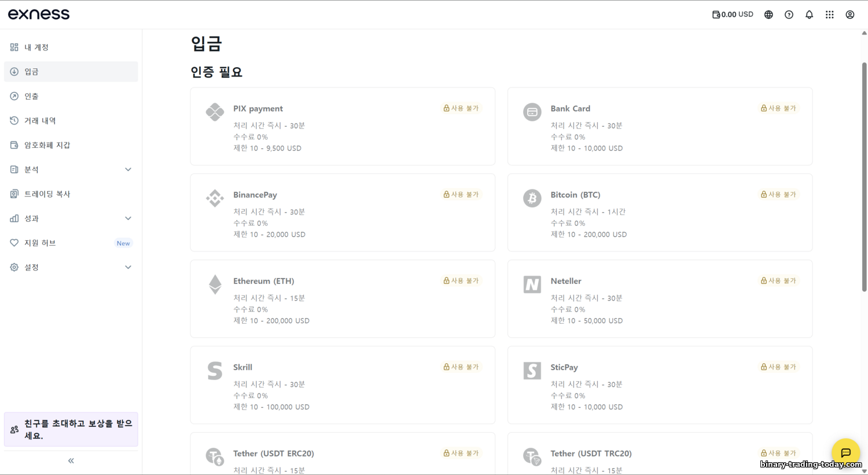Click the wallet balance 0.00 USD

tap(733, 14)
